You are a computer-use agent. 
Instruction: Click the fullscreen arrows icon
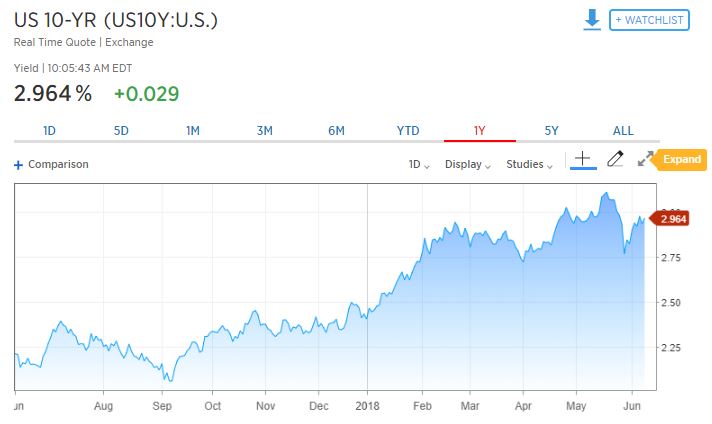coord(645,159)
